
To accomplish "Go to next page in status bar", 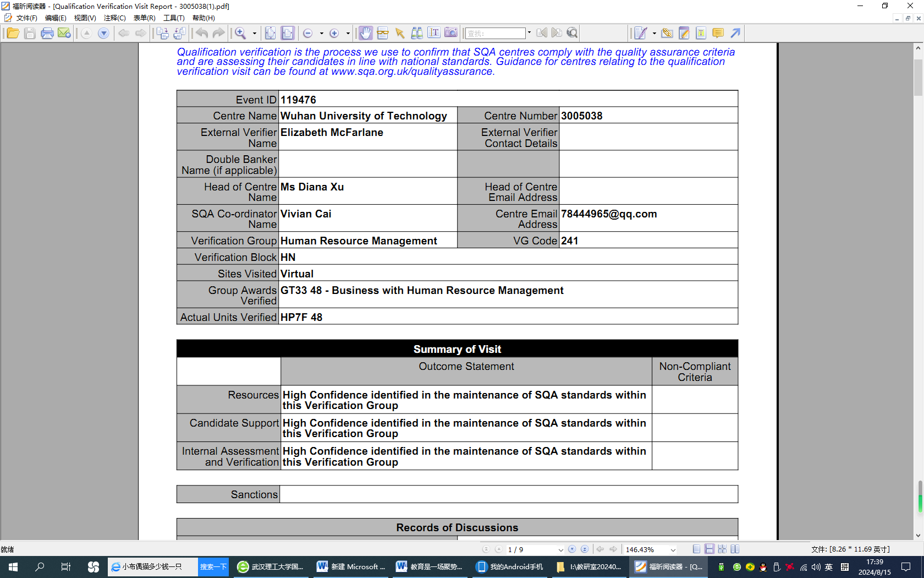I will 572,549.
